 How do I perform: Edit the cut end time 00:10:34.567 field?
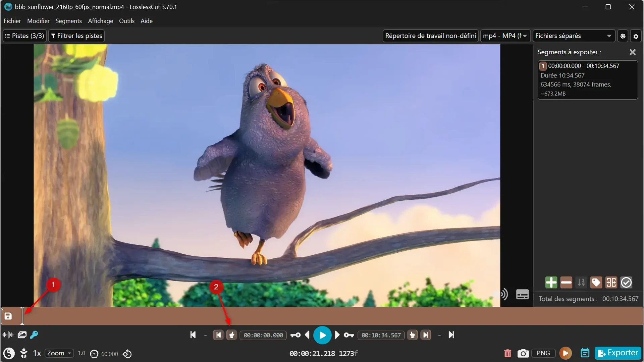[x=381, y=335]
